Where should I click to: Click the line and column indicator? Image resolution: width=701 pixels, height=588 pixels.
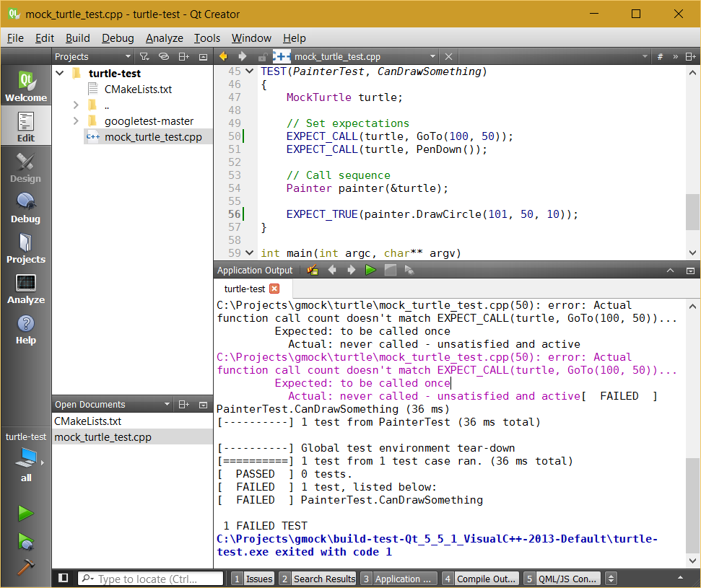click(660, 57)
